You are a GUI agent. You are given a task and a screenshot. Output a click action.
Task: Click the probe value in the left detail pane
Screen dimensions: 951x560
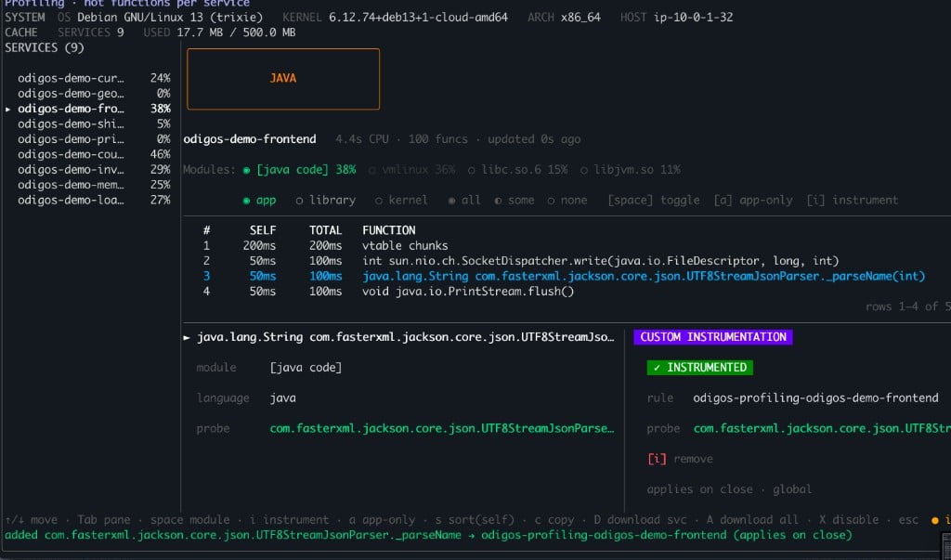(441, 428)
